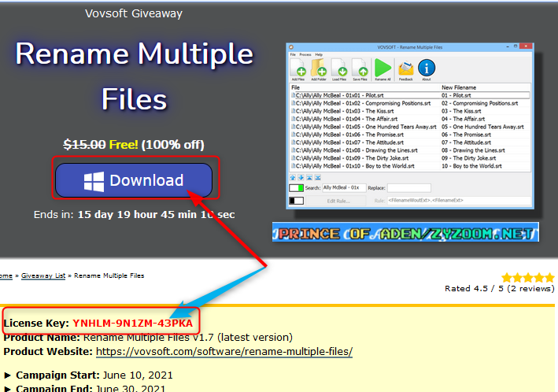Screen dimensions: 558x392
Task: Click the Rated 4.5 / 5 (2 reviews) text
Action: pyautogui.click(x=499, y=288)
